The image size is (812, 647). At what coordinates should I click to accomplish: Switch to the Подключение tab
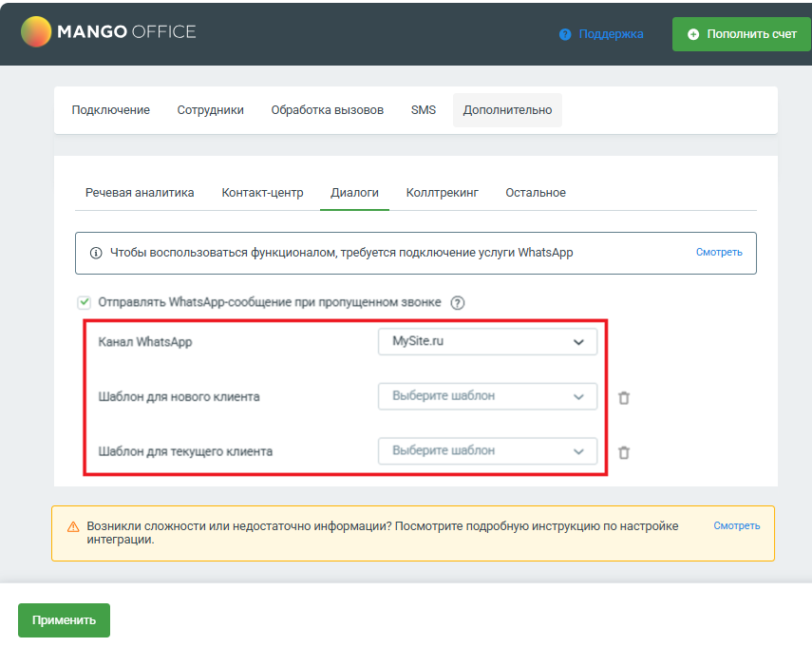tap(111, 110)
